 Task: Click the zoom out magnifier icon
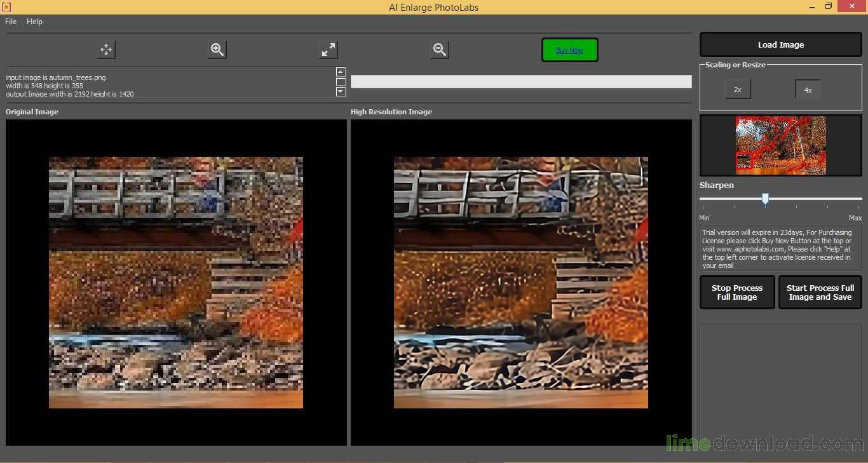[x=439, y=50]
